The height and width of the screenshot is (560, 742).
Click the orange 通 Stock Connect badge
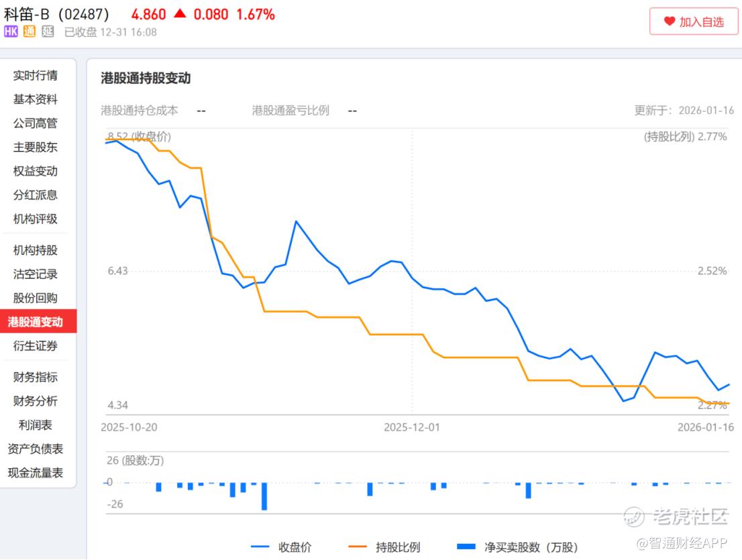click(29, 32)
